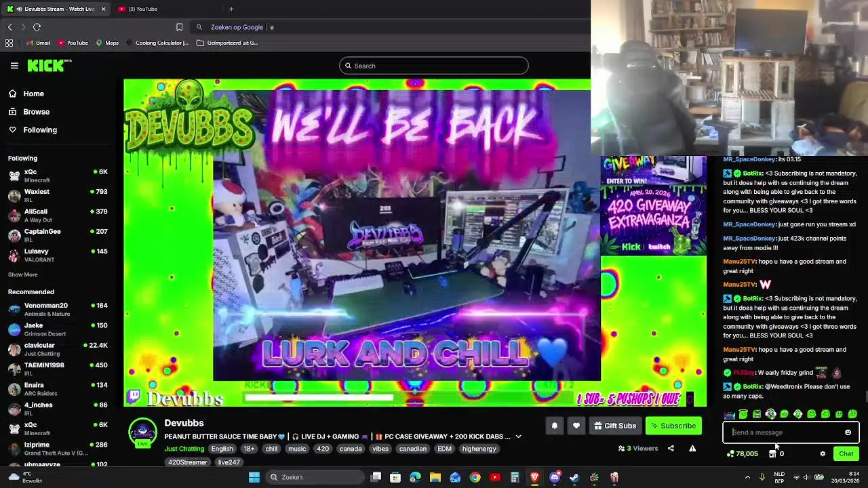Screen dimensions: 868x488
Task: Reload the page with refresh icon
Action: 37,27
